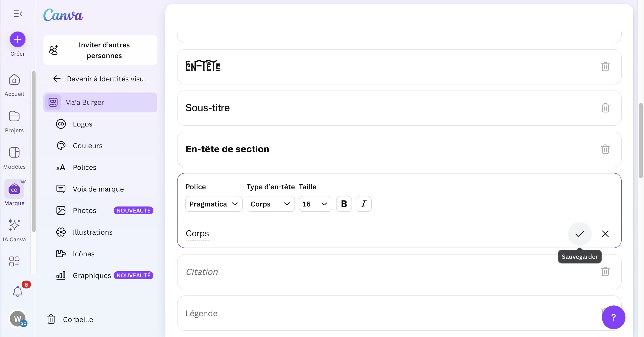This screenshot has height=337, width=644.
Task: Open the Pragmatica font dropdown
Action: [214, 204]
